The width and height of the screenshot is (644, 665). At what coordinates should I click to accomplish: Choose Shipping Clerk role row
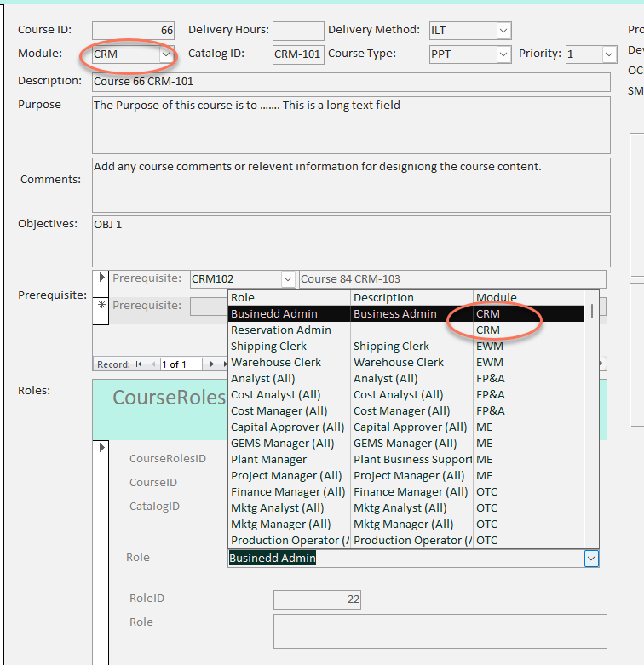pos(406,346)
